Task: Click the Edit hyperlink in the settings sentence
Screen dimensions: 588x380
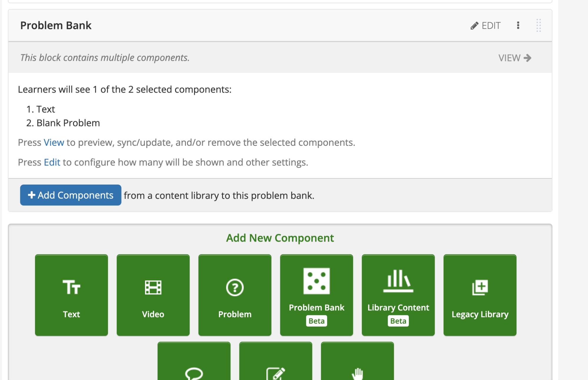Action: click(x=52, y=162)
